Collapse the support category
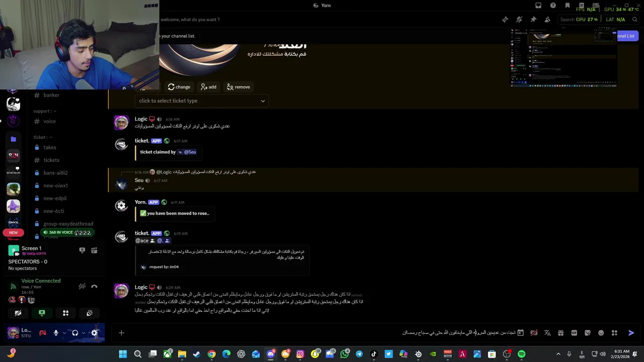The height and width of the screenshot is (362, 644). 44,111
